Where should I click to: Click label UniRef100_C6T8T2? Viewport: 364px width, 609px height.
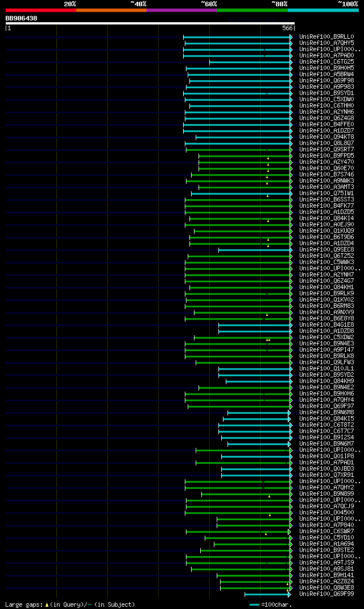click(326, 425)
